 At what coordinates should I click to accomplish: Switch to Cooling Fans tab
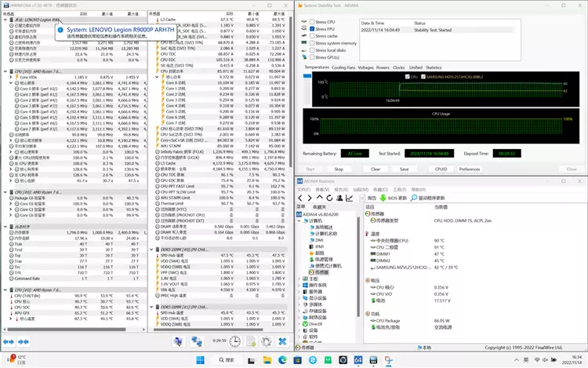point(343,67)
